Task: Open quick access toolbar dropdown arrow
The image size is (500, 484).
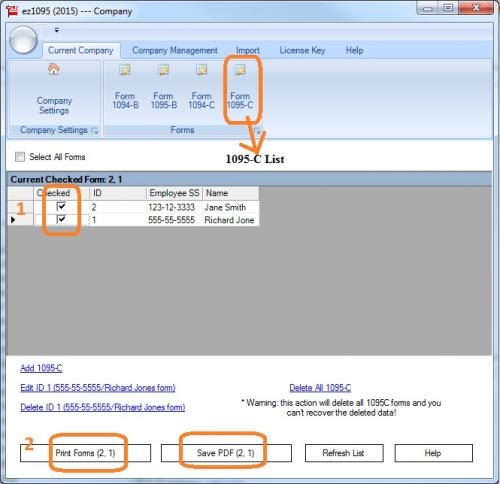Action: pos(57,30)
